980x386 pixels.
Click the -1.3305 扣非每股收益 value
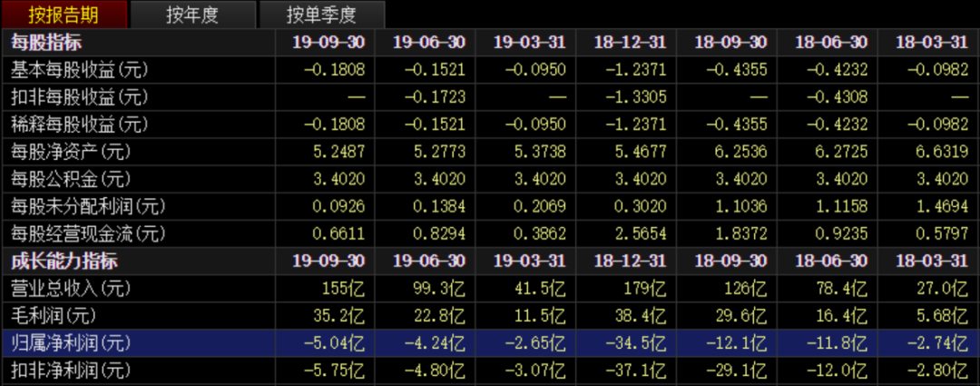click(636, 97)
